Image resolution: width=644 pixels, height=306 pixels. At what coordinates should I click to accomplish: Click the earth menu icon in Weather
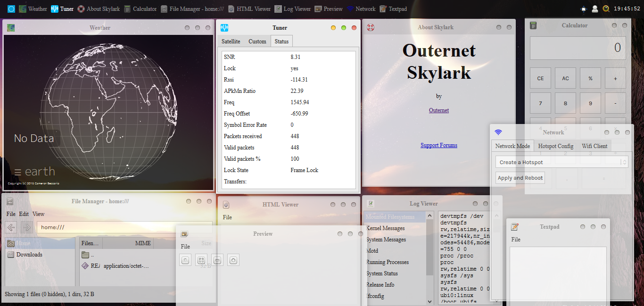(x=17, y=172)
